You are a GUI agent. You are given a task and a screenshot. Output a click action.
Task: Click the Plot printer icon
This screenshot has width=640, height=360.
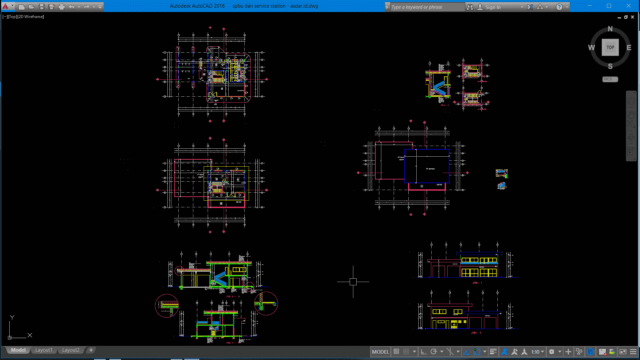62,7
